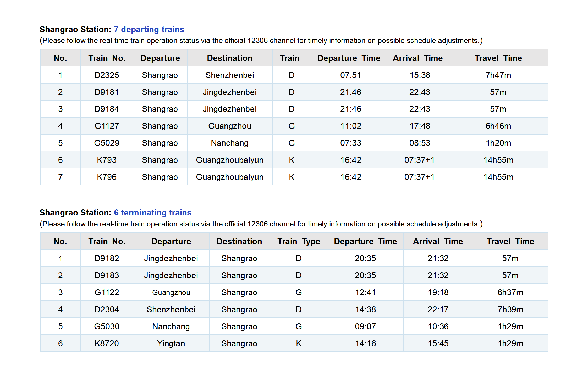Click 'Departure Time' header in departing table
The height and width of the screenshot is (378, 588).
point(349,58)
